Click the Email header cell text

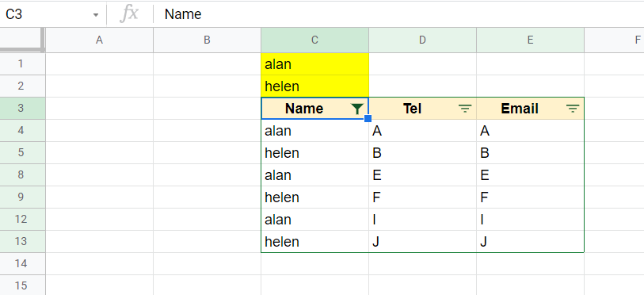520,109
